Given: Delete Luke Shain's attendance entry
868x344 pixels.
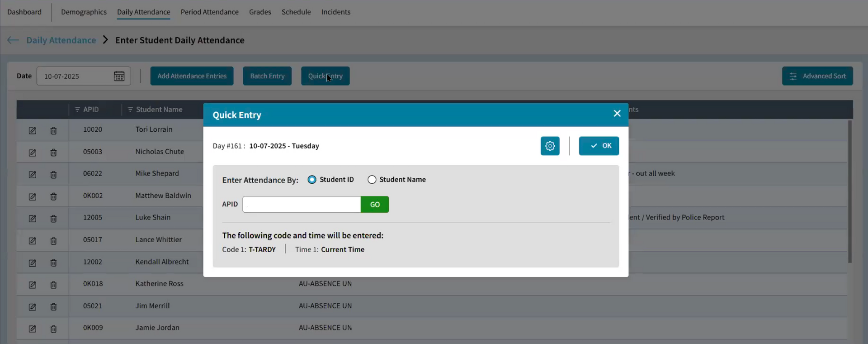Looking at the screenshot, I should click(x=53, y=219).
